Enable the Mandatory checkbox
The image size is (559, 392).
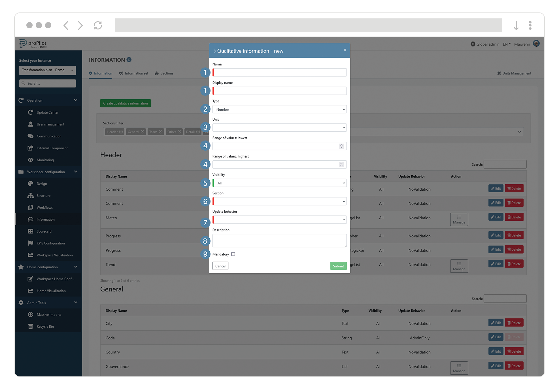pos(233,254)
